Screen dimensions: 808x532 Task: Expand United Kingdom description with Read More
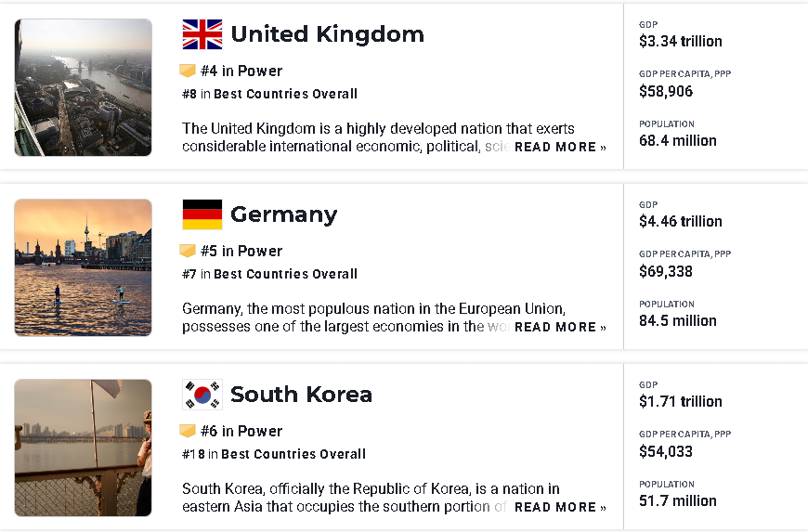click(560, 147)
